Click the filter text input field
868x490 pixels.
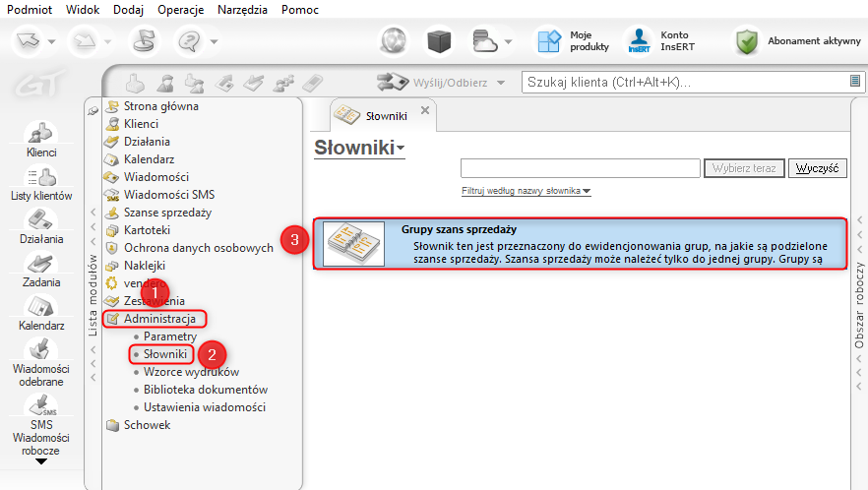(581, 168)
